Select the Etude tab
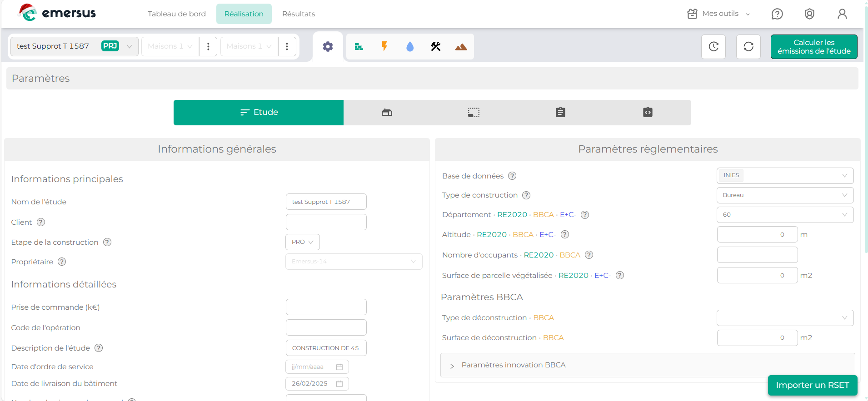This screenshot has height=401, width=868. pos(259,113)
